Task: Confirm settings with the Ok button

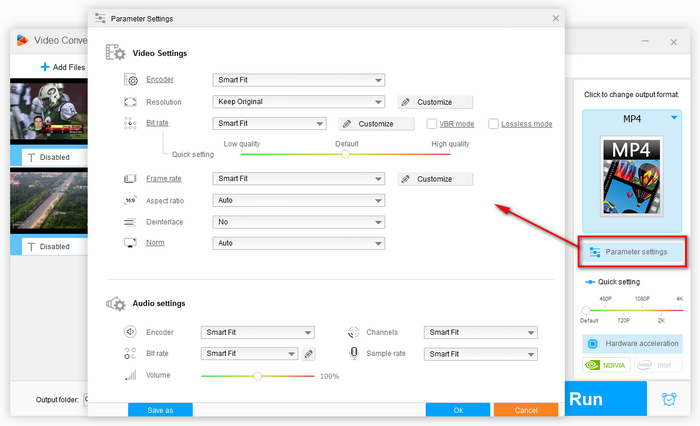Action: click(458, 410)
